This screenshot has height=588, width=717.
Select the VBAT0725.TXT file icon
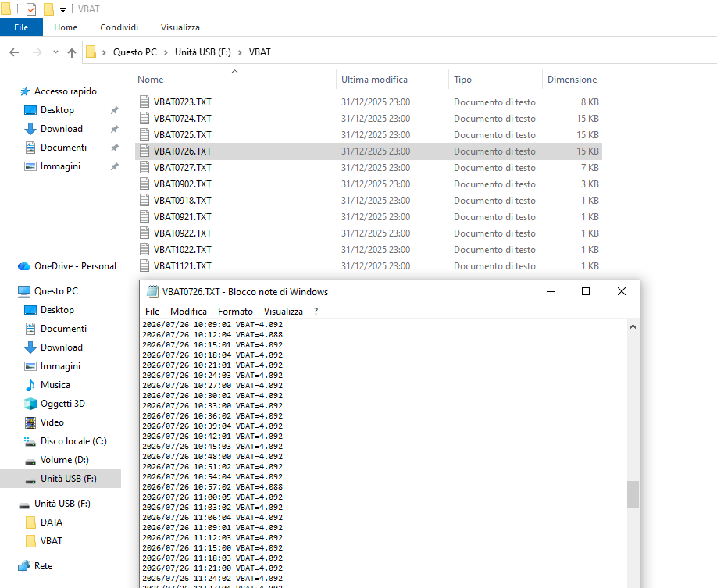pyautogui.click(x=144, y=135)
